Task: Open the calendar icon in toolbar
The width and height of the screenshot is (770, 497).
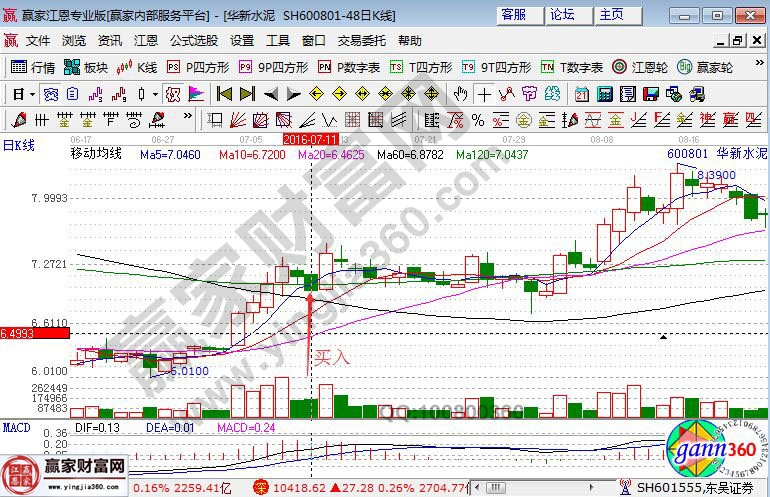Action: [x=581, y=94]
